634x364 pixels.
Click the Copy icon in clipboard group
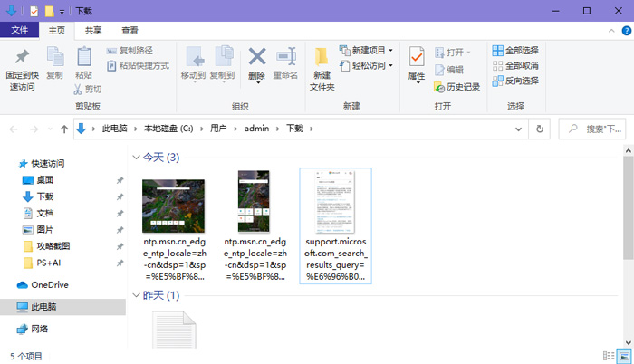tap(55, 57)
